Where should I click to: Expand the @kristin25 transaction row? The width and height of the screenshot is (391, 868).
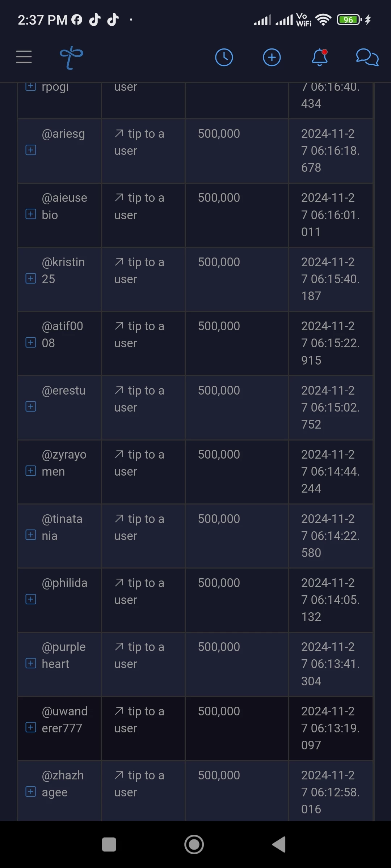coord(31,278)
